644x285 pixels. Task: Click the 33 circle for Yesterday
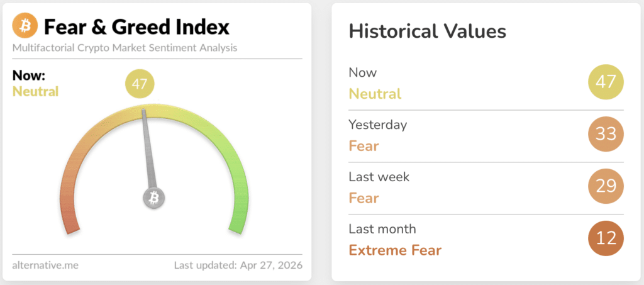tap(606, 135)
